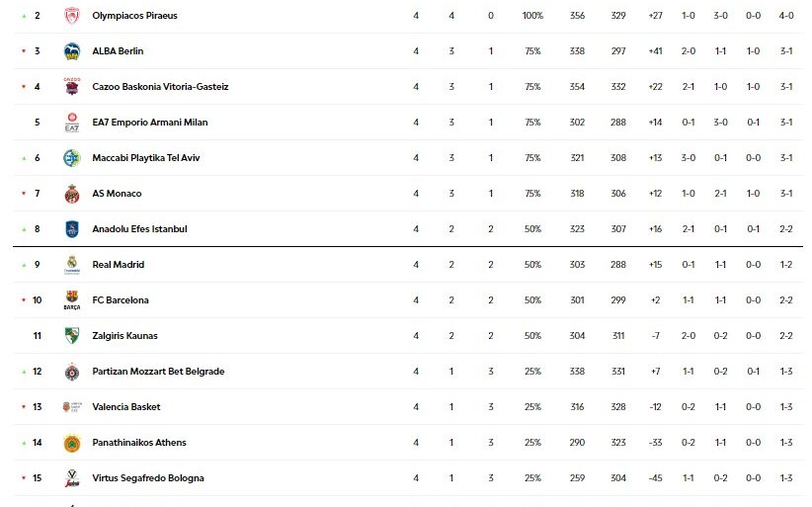Click FC Barcelona's 50% win percentage
The width and height of the screenshot is (812, 507).
(532, 300)
